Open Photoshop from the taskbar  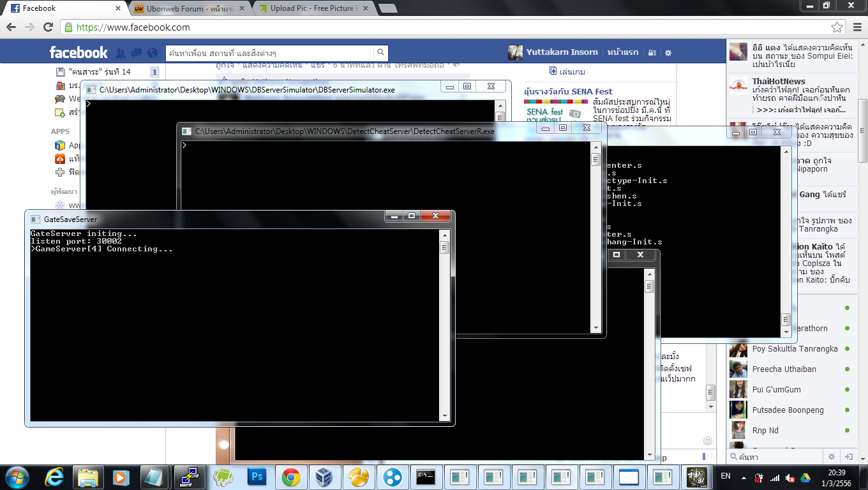click(258, 477)
